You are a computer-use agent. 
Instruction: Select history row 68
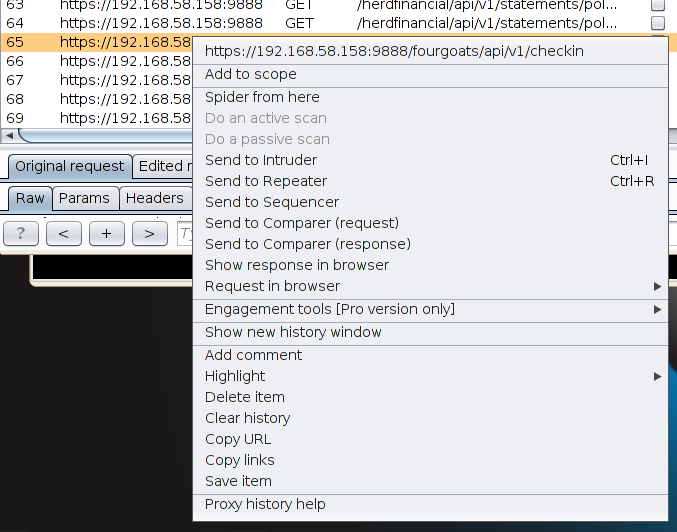pos(97,99)
